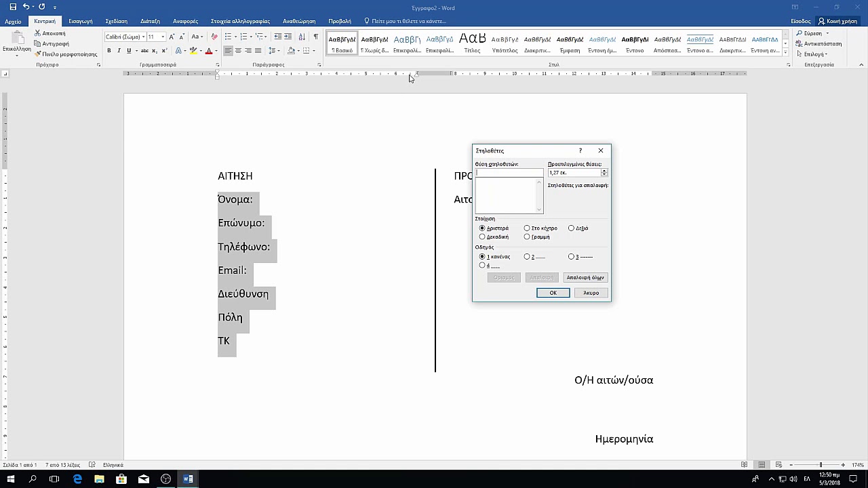Viewport: 868px width, 488px height.
Task: Switch to the 'Προβολή' ribbon tab
Action: [340, 21]
